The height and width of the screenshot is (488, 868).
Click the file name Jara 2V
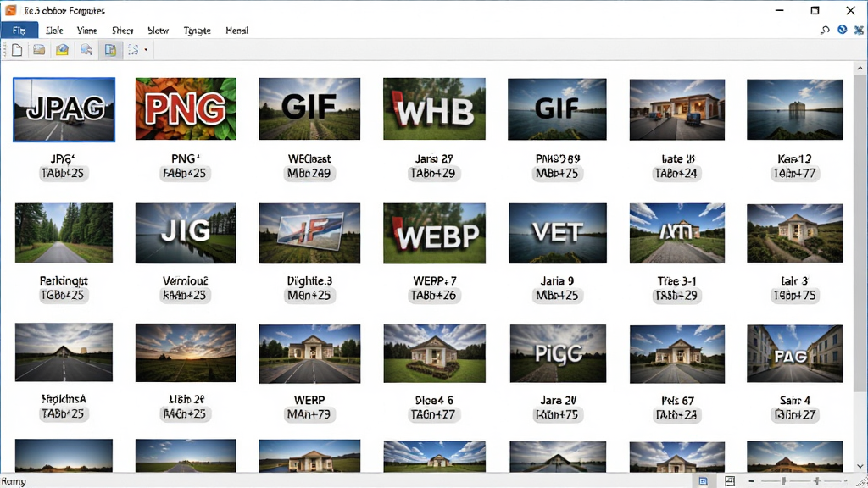tap(558, 400)
